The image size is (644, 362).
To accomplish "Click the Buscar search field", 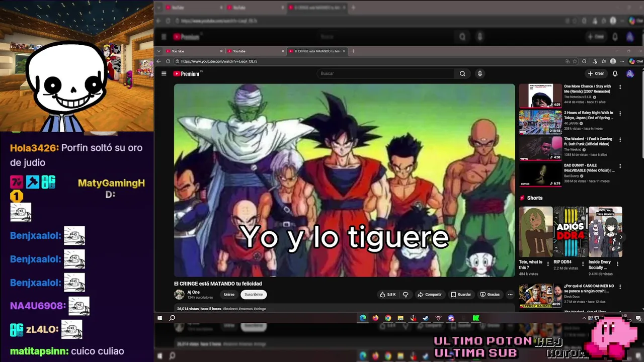I will click(x=385, y=73).
